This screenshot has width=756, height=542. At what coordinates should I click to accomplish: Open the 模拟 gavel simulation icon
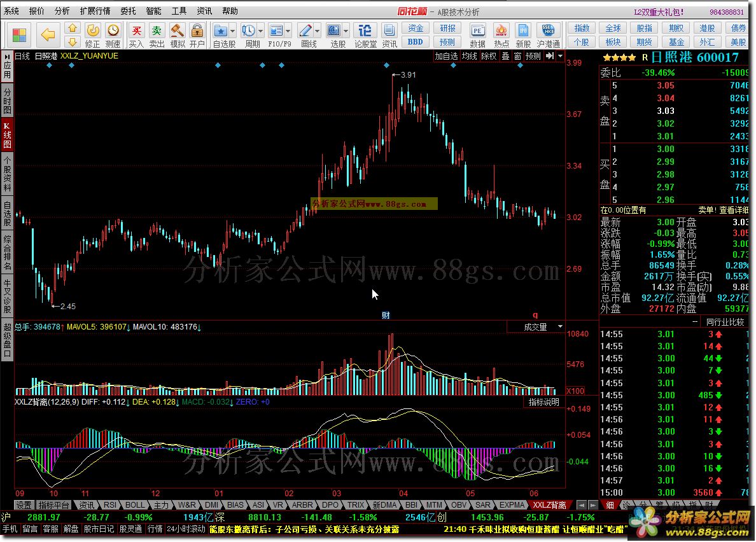178,31
